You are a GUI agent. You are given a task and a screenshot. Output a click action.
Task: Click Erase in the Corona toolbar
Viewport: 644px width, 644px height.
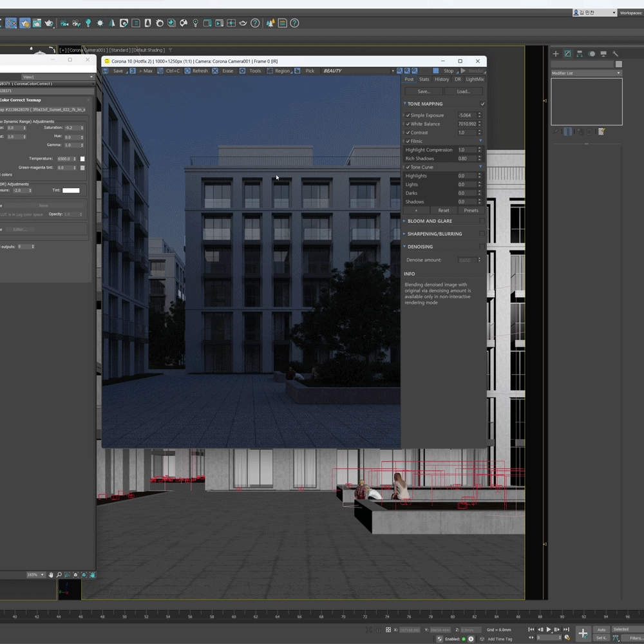[x=224, y=71]
